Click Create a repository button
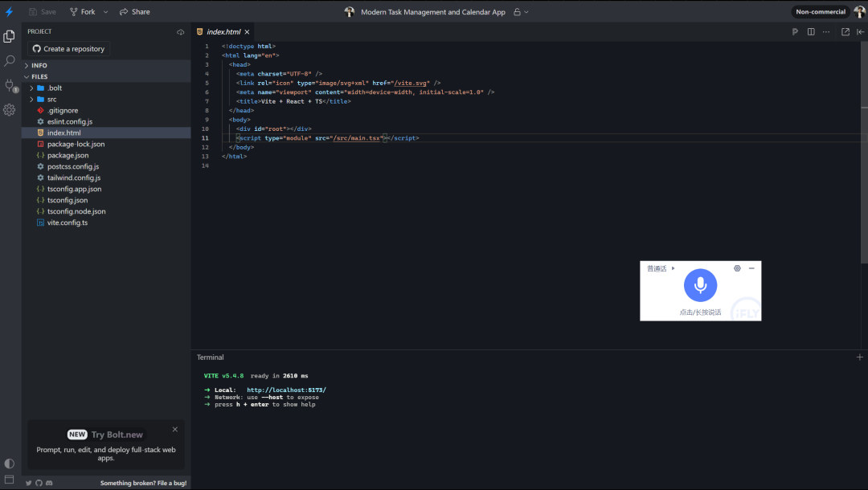This screenshot has height=490, width=868. click(68, 49)
